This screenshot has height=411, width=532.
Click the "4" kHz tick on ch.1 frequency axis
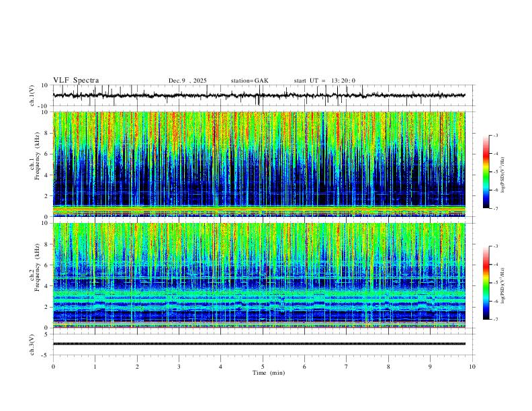(46, 175)
